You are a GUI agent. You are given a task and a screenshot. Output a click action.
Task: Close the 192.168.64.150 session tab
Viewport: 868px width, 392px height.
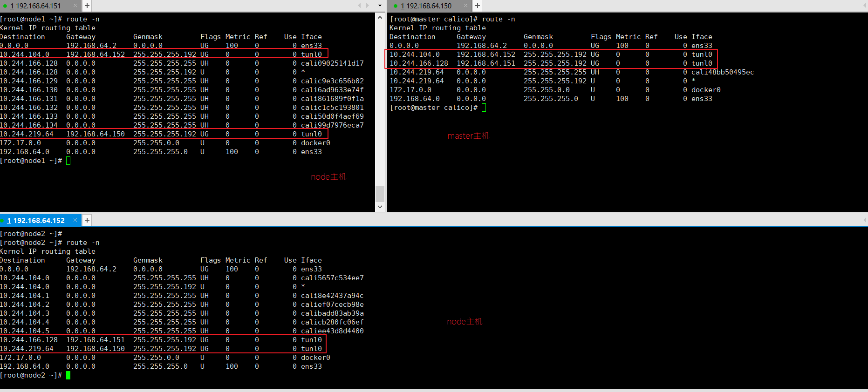465,6
